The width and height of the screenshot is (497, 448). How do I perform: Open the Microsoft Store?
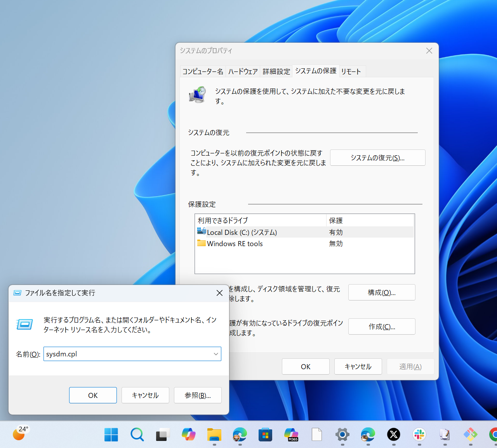pyautogui.click(x=265, y=434)
